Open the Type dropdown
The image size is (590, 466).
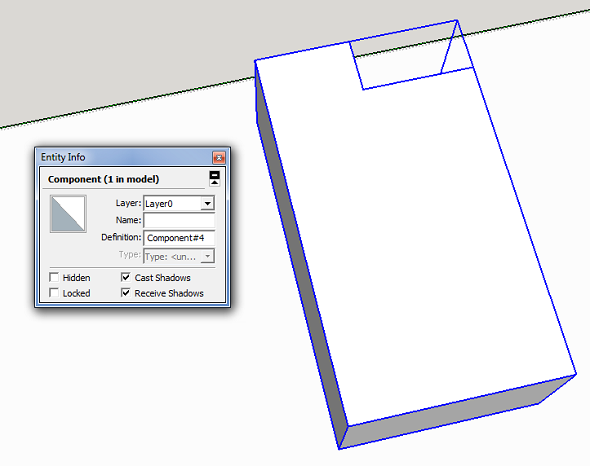point(207,256)
